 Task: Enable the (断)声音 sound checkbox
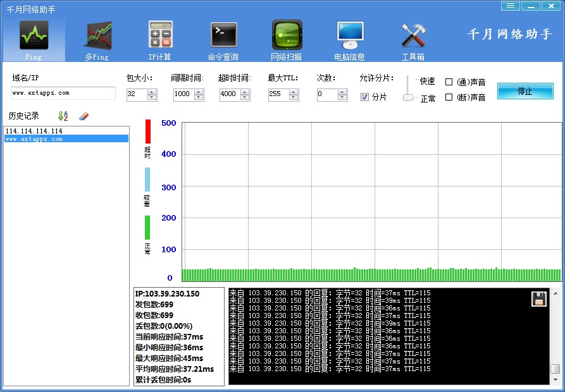pyautogui.click(x=449, y=97)
